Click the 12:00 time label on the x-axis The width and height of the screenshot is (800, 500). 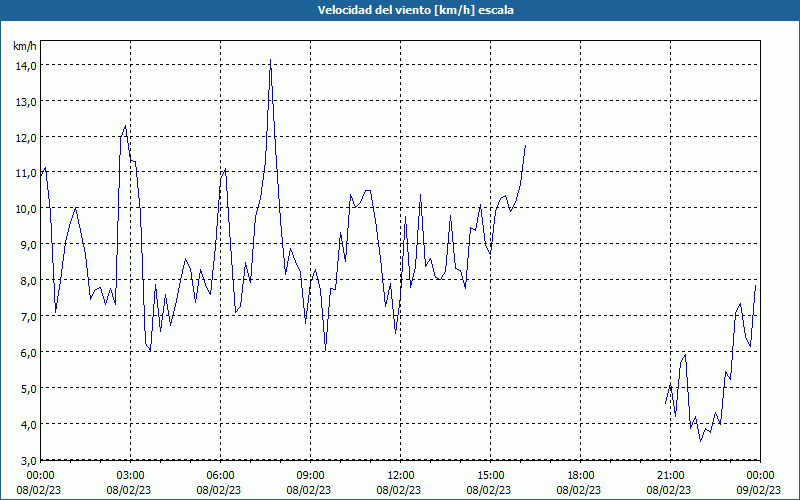[x=401, y=476]
